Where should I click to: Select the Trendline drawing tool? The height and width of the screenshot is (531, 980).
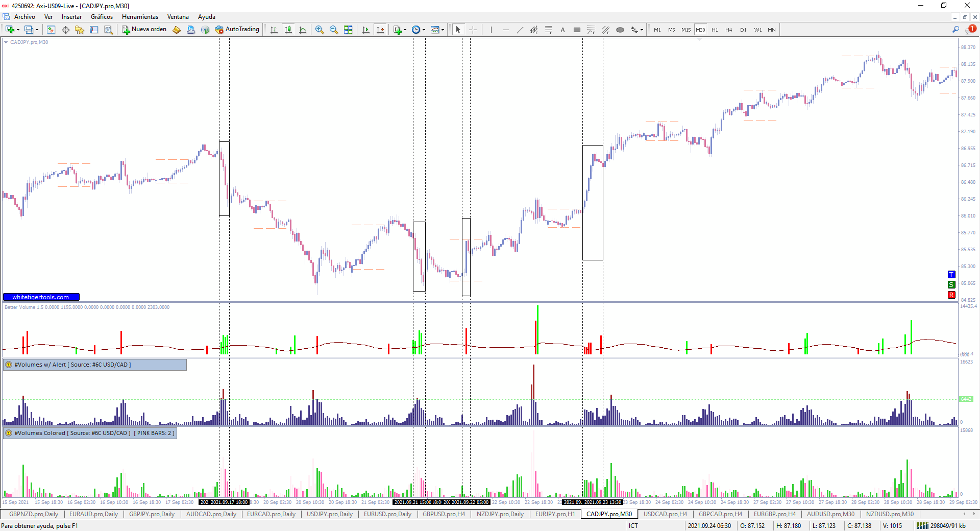(520, 30)
